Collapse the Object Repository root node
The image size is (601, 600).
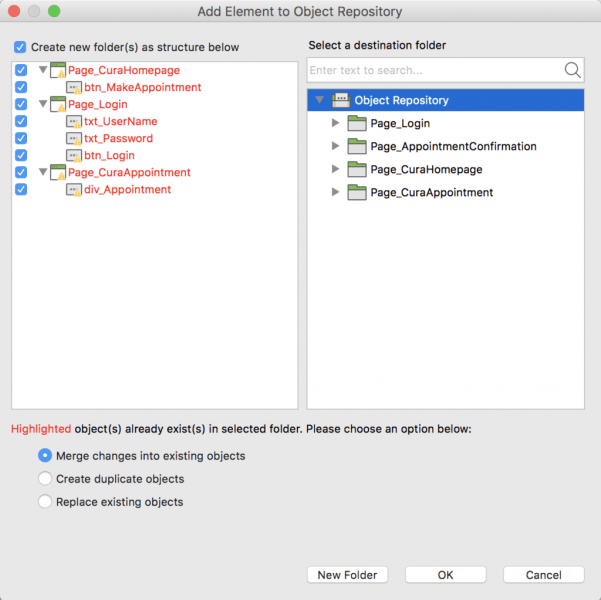[x=319, y=100]
